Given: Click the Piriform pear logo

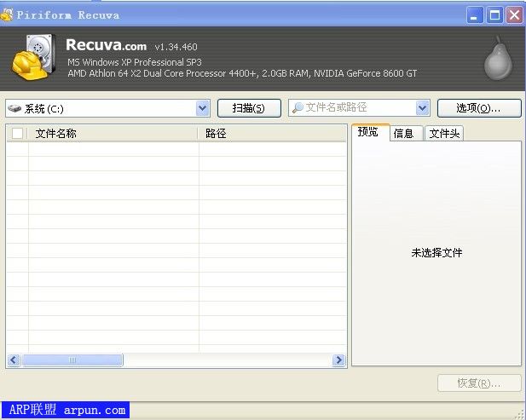Looking at the screenshot, I should (x=498, y=59).
